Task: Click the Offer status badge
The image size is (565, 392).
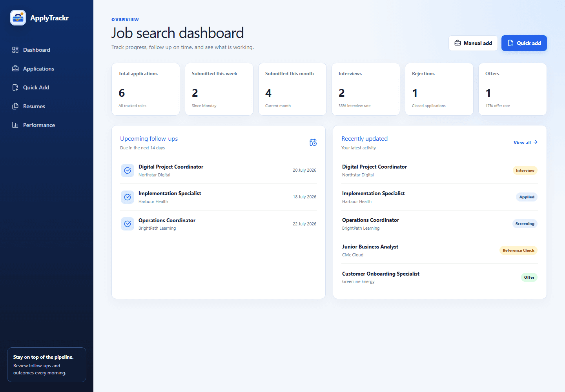Action: click(529, 278)
